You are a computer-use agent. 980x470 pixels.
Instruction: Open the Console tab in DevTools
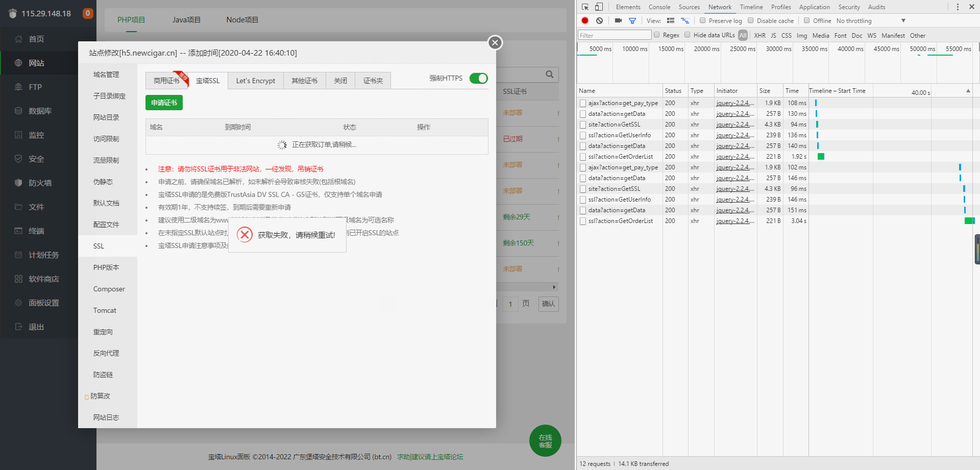(659, 7)
